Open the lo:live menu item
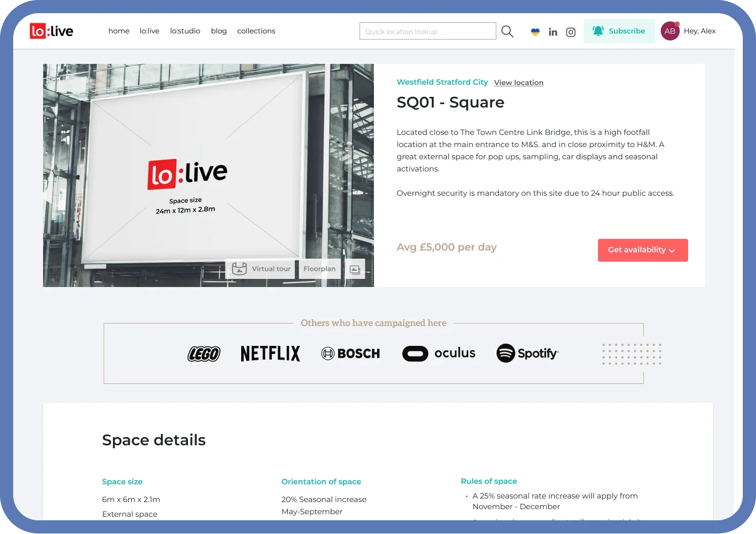Image resolution: width=756 pixels, height=534 pixels. pyautogui.click(x=149, y=31)
